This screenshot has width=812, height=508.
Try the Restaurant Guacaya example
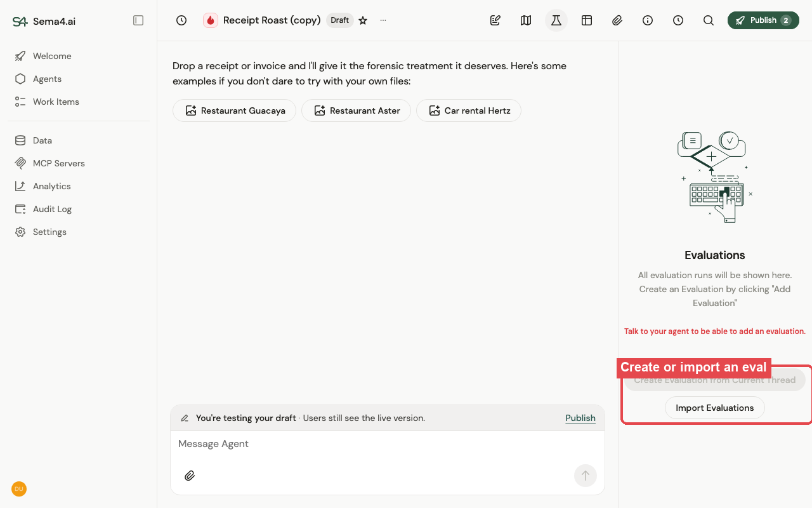(234, 110)
